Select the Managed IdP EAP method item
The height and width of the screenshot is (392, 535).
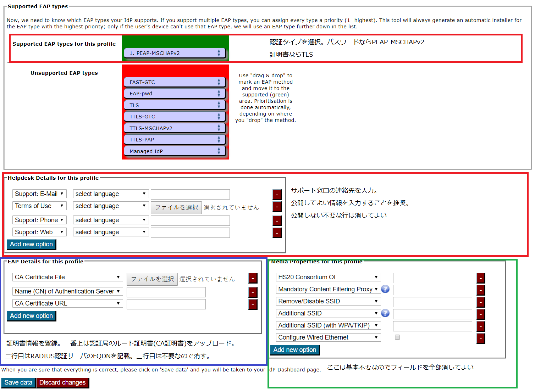[x=175, y=151]
